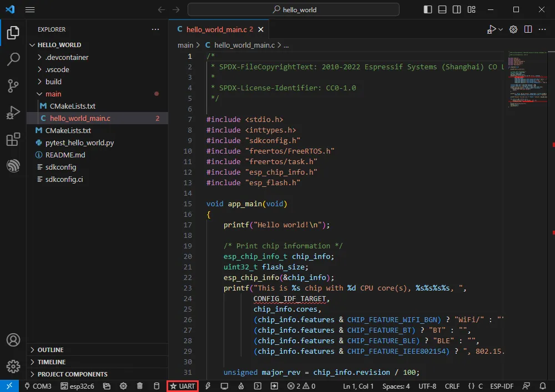Open the debug run dropdown arrow
The image size is (555, 392).
coord(501,29)
